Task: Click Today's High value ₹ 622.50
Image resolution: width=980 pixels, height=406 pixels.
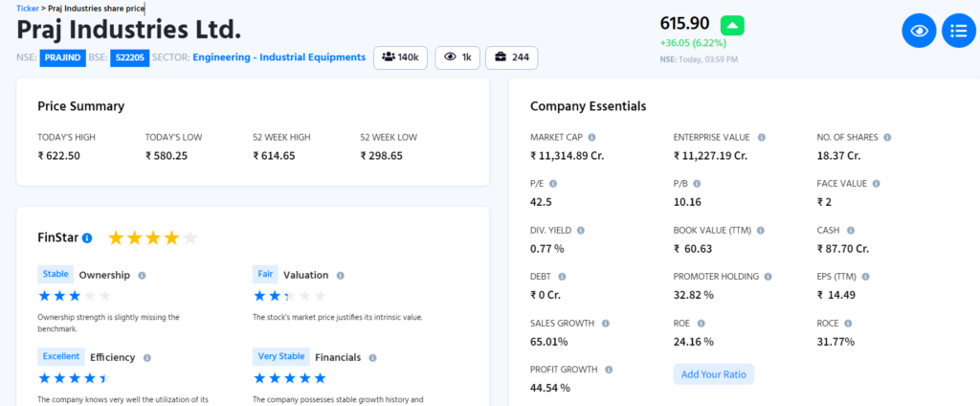Action: [58, 156]
